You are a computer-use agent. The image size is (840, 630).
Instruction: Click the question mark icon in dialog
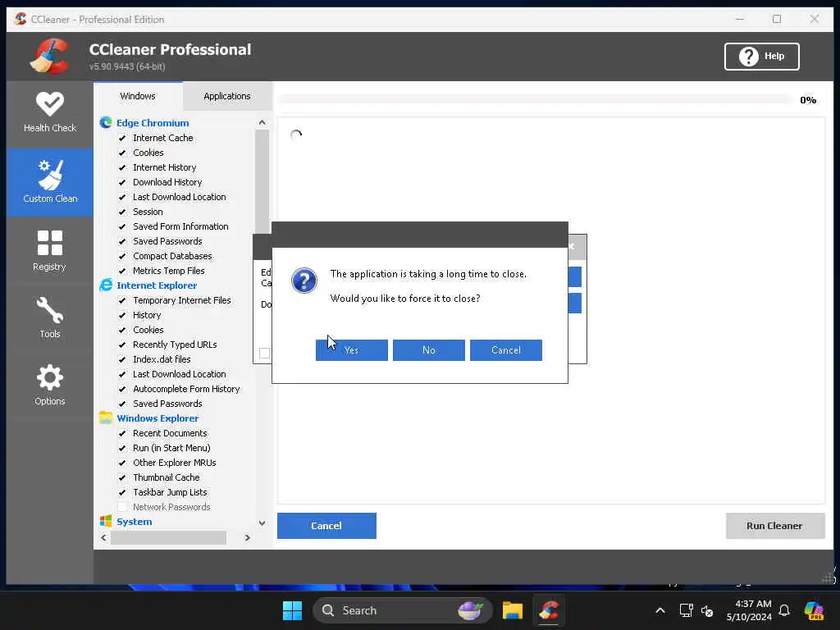(304, 281)
